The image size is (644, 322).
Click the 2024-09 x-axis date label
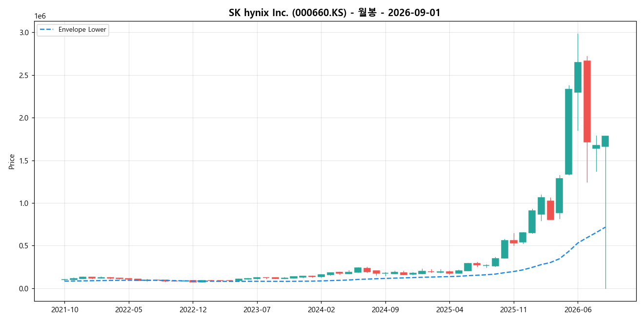(385, 309)
